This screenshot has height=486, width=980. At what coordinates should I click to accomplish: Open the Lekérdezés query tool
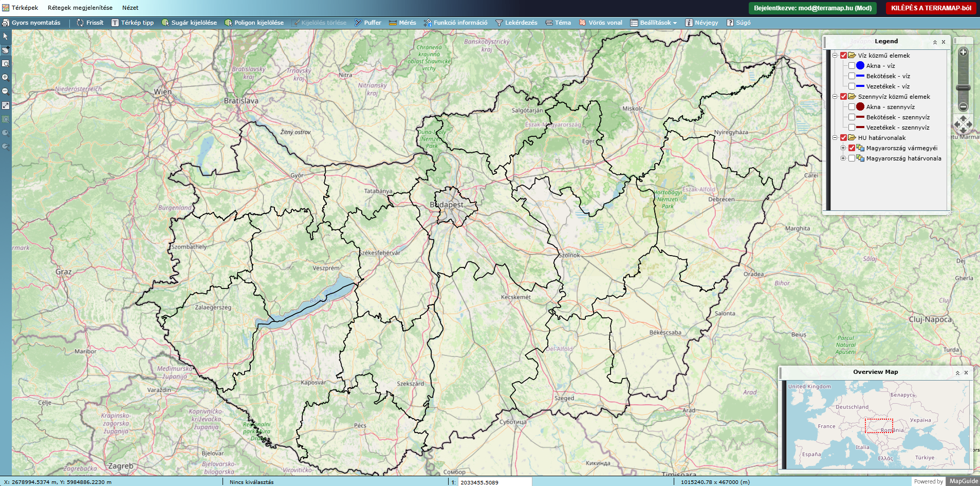(516, 23)
